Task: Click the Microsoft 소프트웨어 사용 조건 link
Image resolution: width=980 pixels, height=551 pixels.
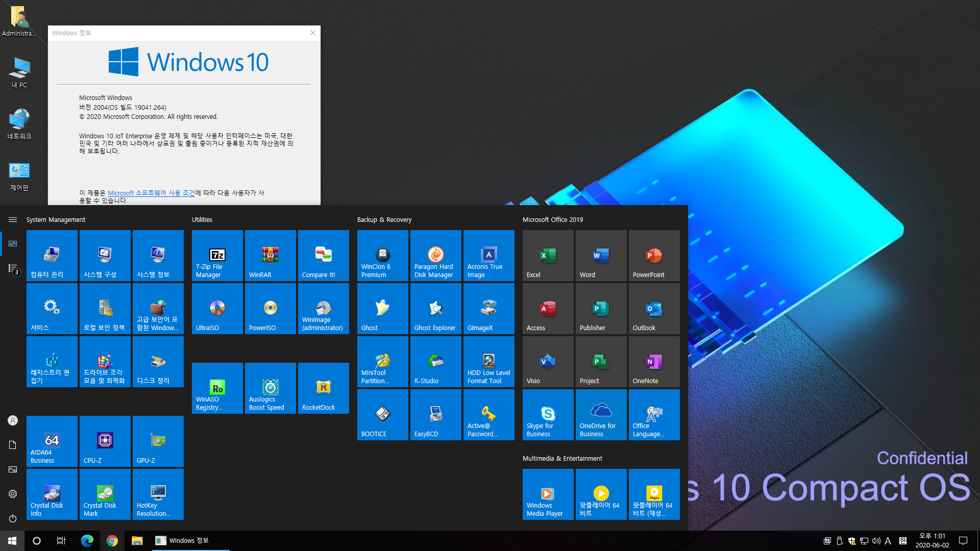Action: (152, 193)
